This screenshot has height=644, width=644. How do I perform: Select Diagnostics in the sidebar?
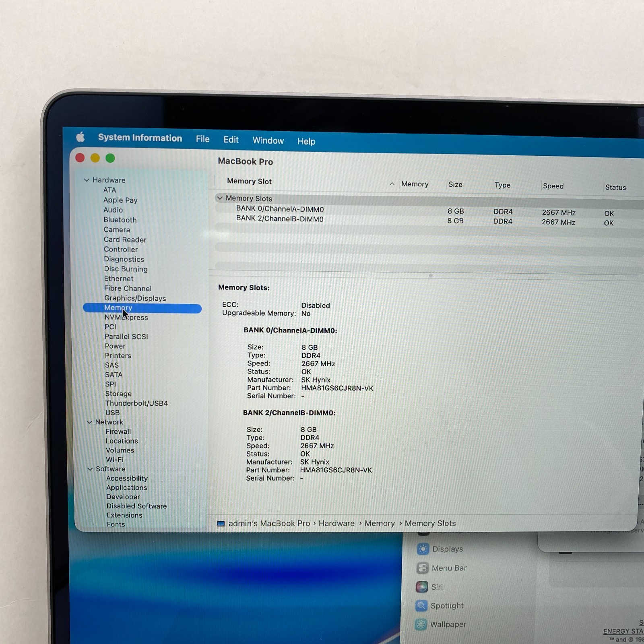[124, 259]
